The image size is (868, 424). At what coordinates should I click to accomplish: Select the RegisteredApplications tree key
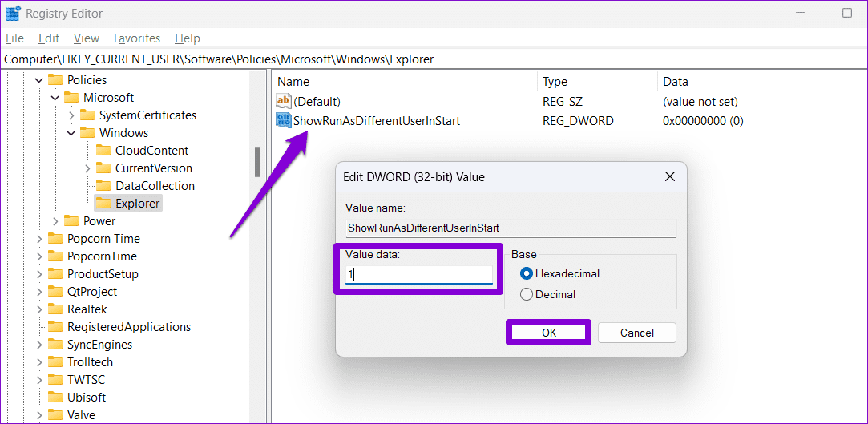(129, 327)
